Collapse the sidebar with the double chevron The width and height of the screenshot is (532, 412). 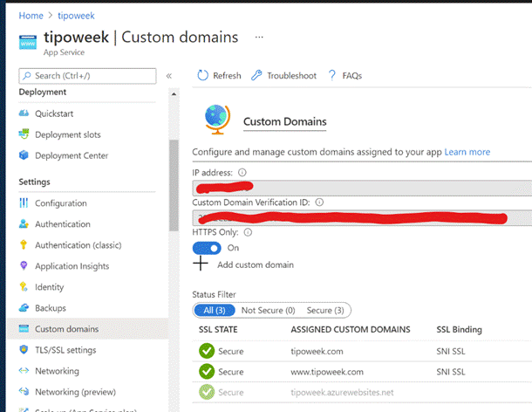click(x=169, y=76)
